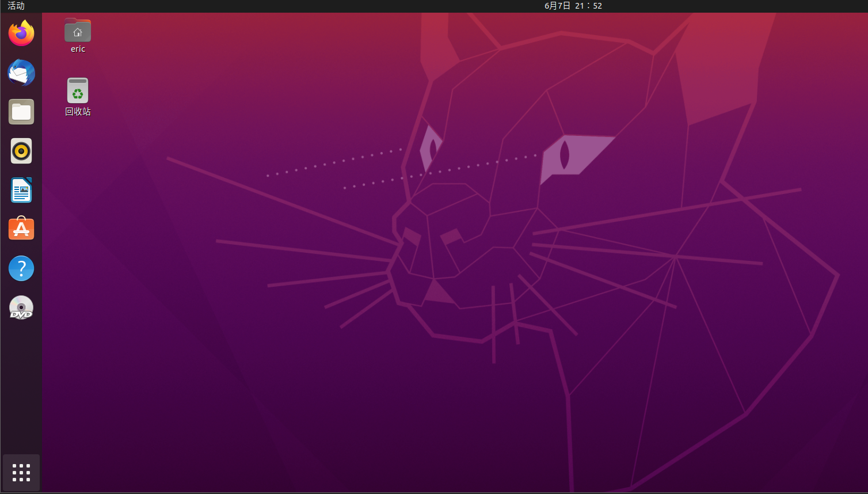Open Firefox from the dock
The width and height of the screenshot is (868, 494).
pyautogui.click(x=21, y=33)
